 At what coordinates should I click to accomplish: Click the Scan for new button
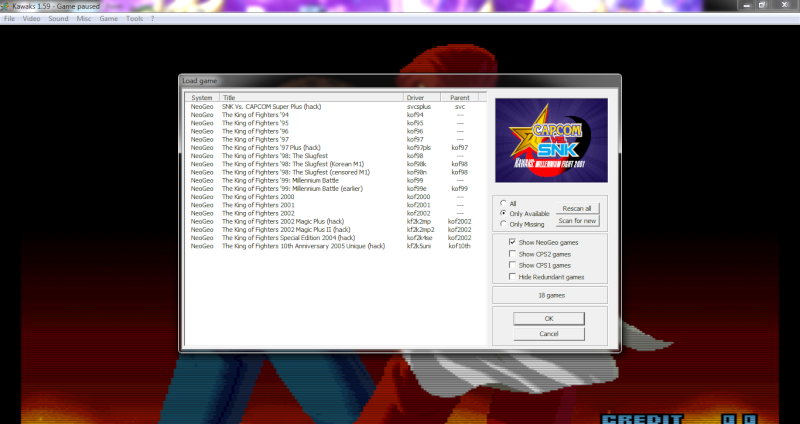pyautogui.click(x=577, y=220)
